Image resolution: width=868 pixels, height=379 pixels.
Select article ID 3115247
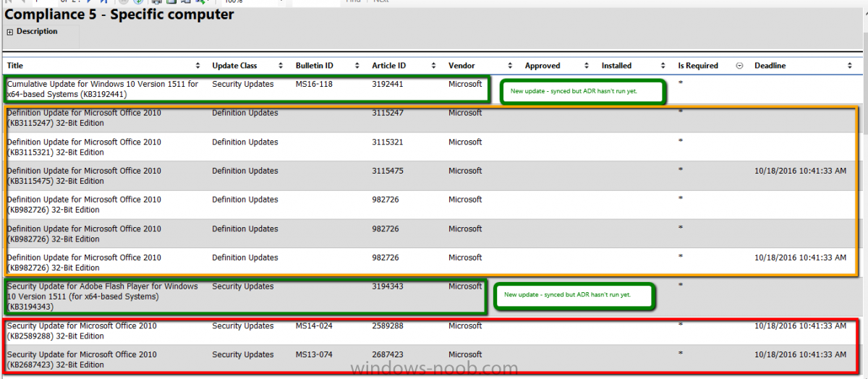click(388, 113)
